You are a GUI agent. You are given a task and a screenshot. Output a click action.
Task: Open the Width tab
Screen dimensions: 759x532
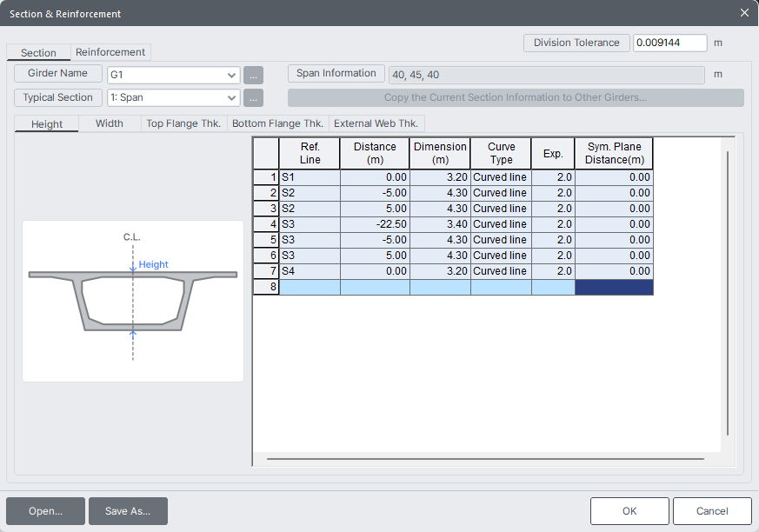(110, 123)
